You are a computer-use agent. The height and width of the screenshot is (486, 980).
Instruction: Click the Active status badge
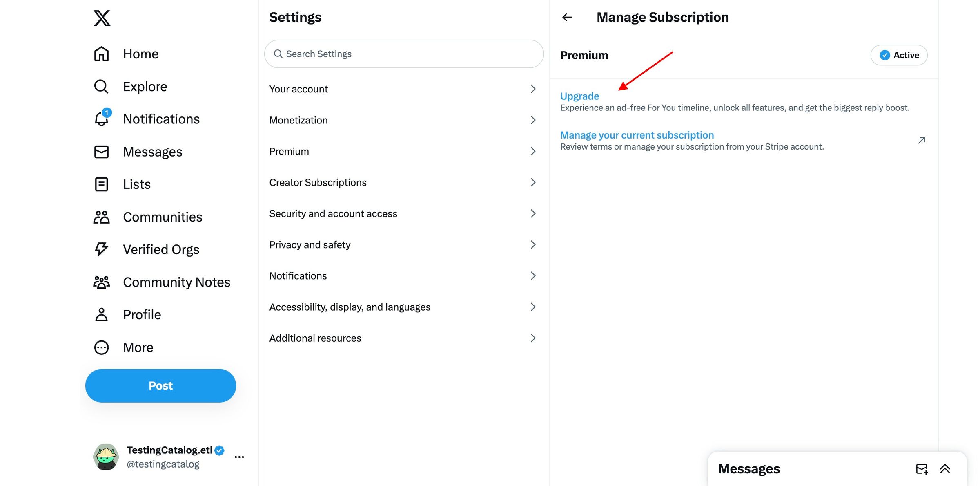pos(899,55)
